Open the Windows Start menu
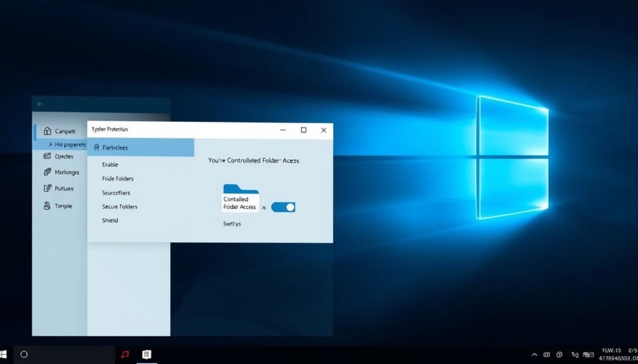Viewport: 638px width, 364px height. point(3,354)
